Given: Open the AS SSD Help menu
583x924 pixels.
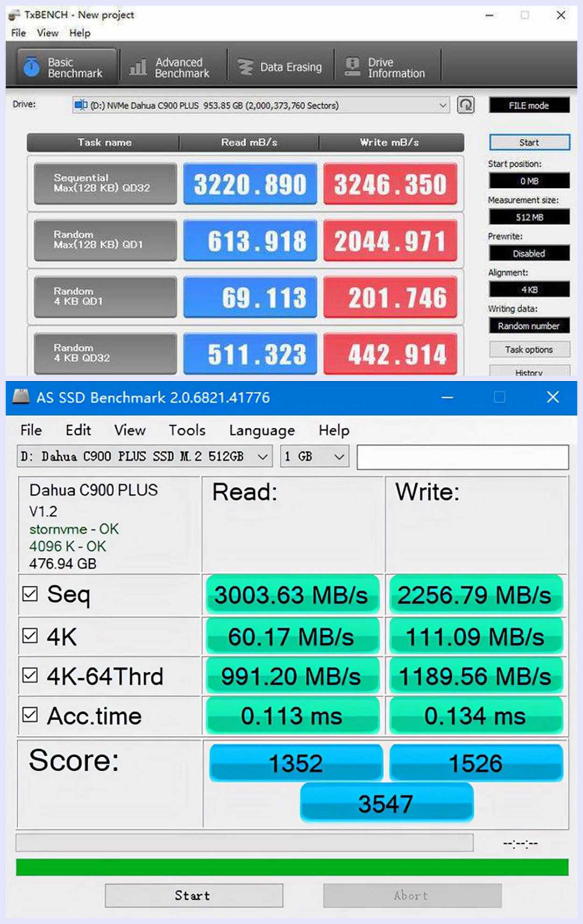Looking at the screenshot, I should pyautogui.click(x=334, y=430).
